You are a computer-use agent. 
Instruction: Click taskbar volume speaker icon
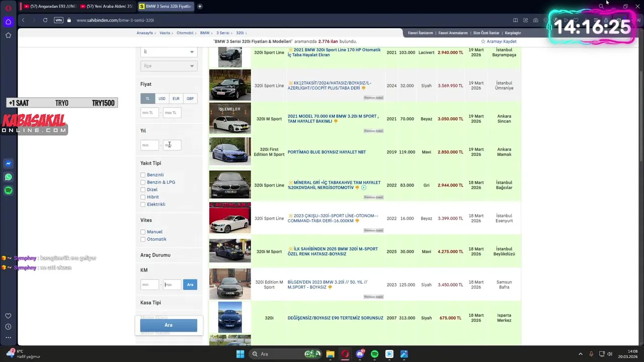pyautogui.click(x=610, y=354)
